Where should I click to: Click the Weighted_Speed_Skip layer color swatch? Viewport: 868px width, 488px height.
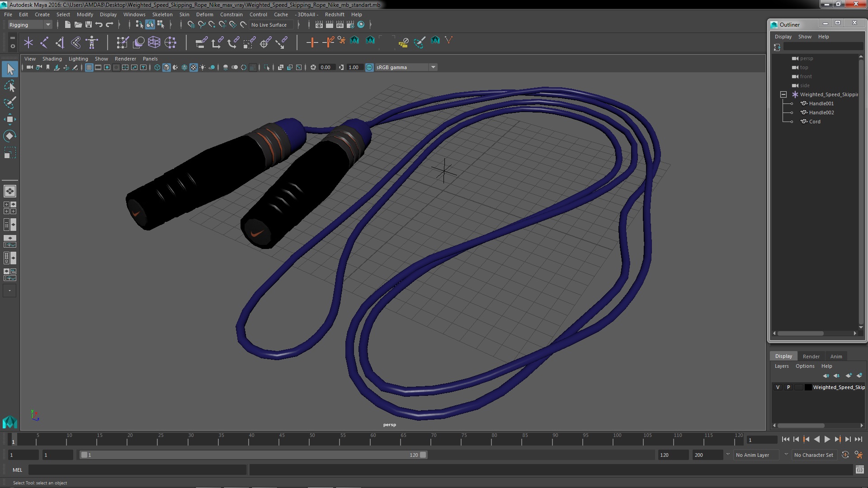(x=808, y=388)
